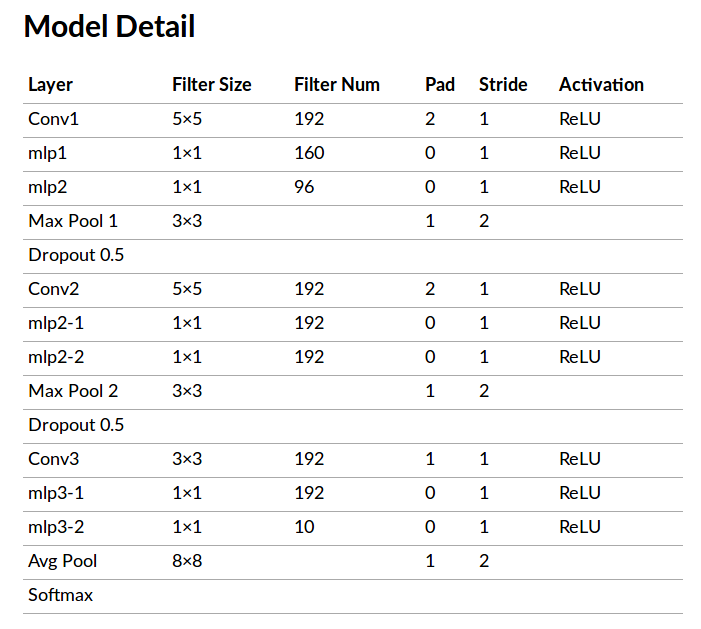Select the Max Pool 1 row label
This screenshot has width=701, height=629.
coord(73,221)
